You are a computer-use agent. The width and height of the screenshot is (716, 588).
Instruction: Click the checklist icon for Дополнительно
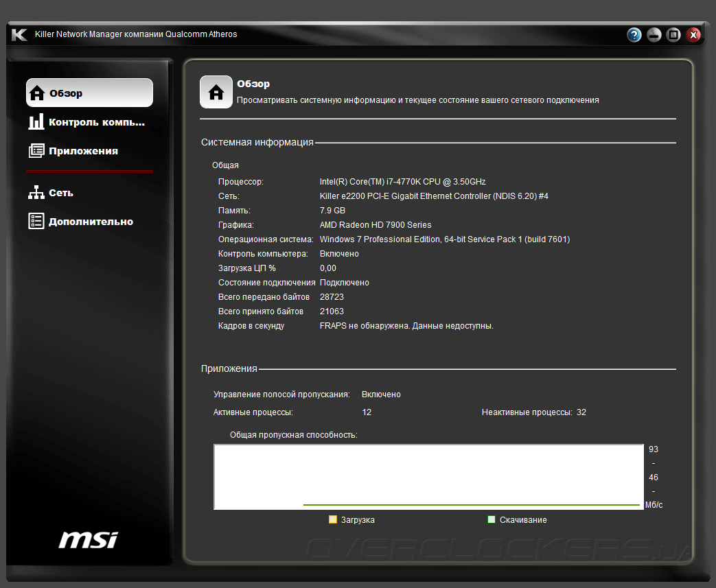pos(36,222)
